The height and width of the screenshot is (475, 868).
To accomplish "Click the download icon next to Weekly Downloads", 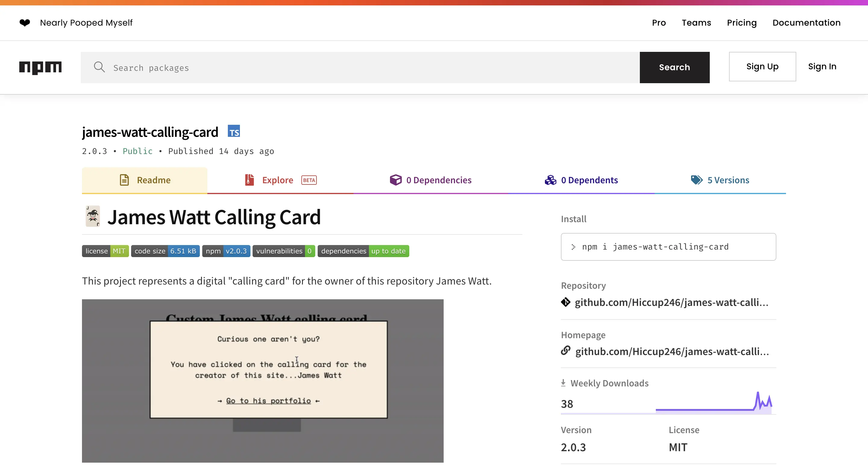I will tap(563, 383).
